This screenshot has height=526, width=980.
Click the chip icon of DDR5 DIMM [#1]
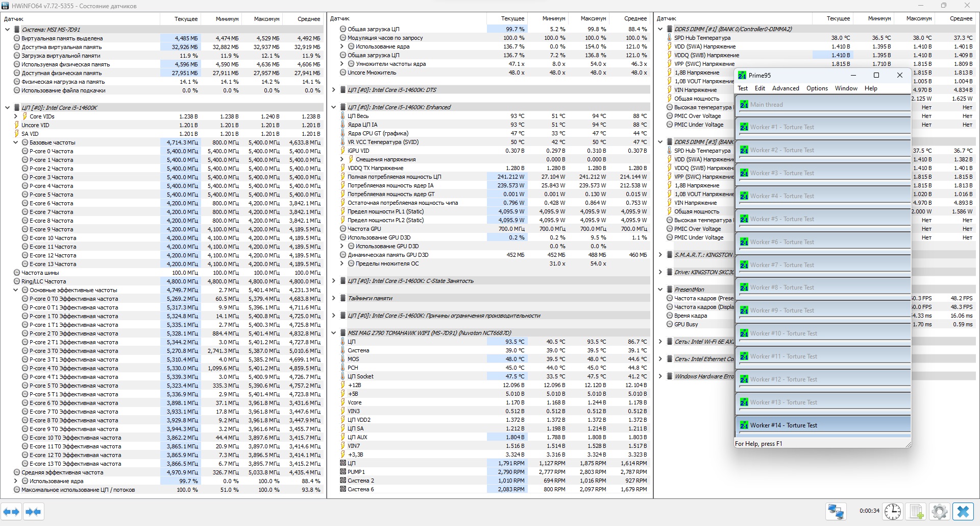[669, 29]
